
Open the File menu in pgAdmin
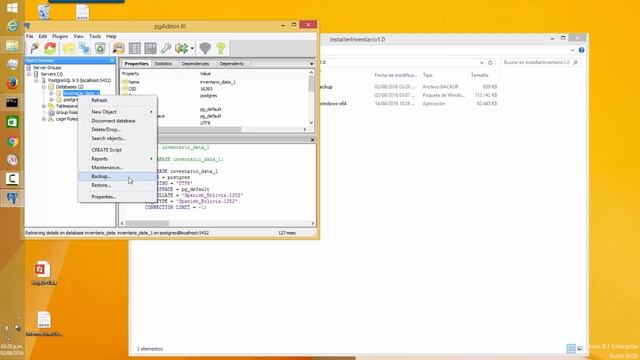(30, 36)
